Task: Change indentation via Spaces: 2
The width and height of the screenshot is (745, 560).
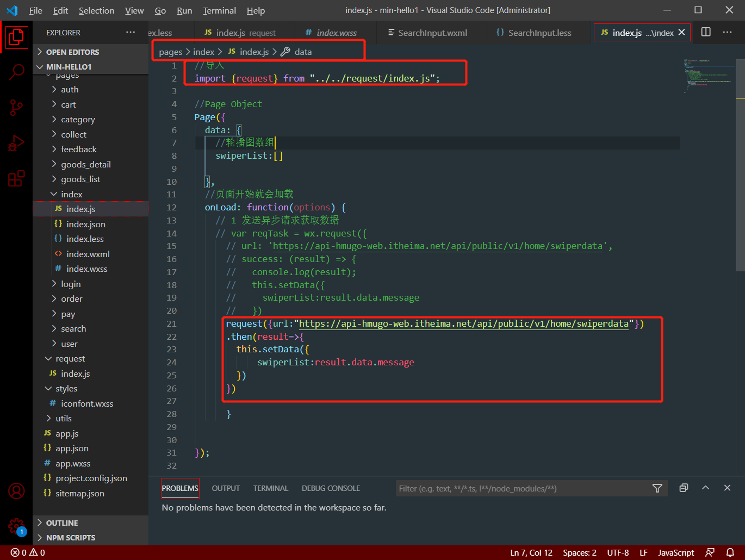Action: pyautogui.click(x=580, y=552)
